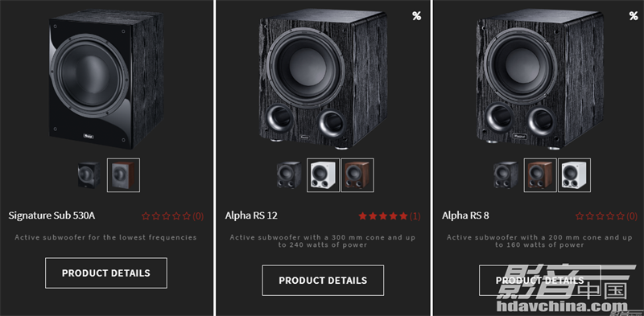This screenshot has width=644, height=316.
Task: Pick mahogany color variant of Alpha RS 12
Action: click(357, 175)
